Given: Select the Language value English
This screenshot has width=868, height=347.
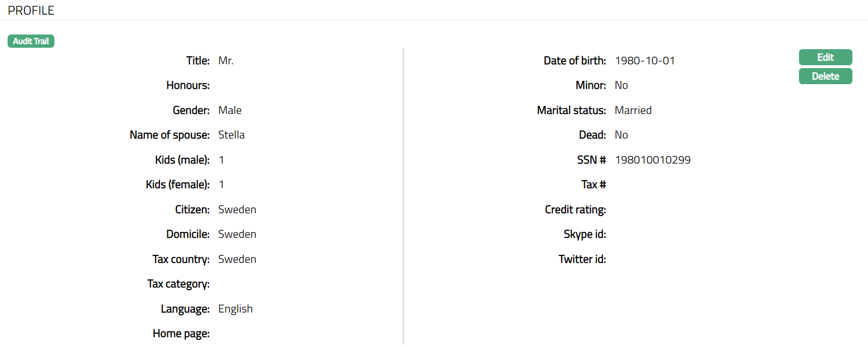Looking at the screenshot, I should coord(235,309).
